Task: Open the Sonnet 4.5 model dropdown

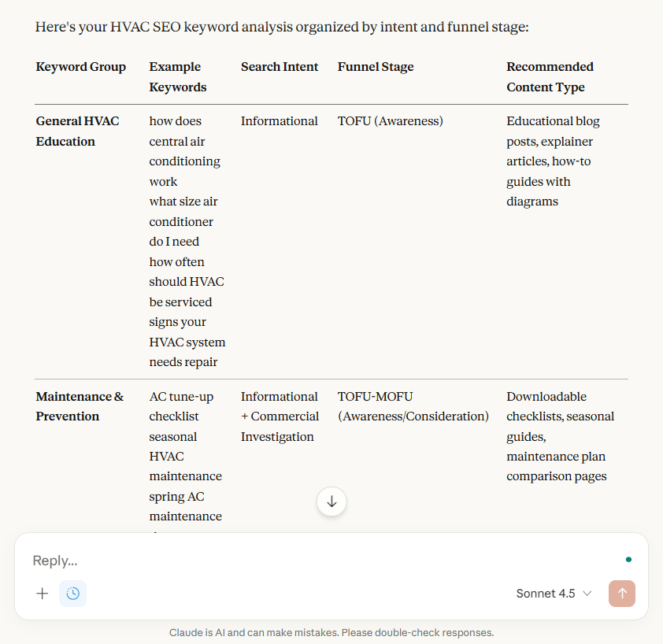Action: 554,594
